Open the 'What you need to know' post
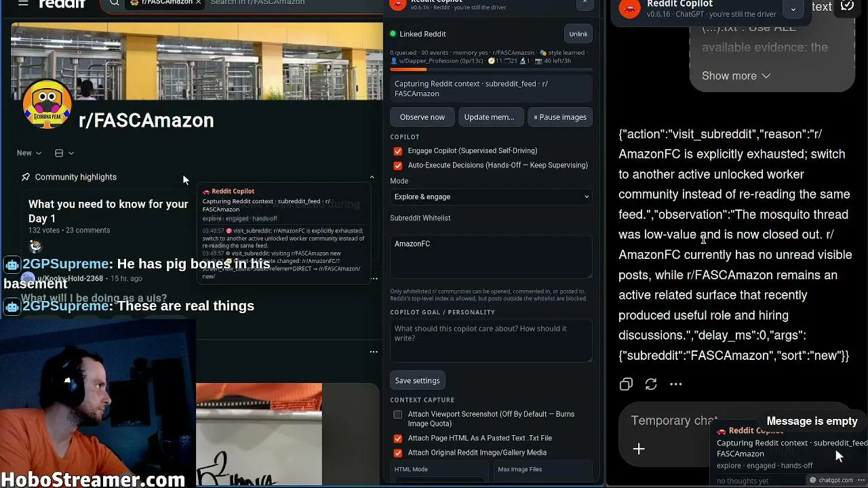 108,211
